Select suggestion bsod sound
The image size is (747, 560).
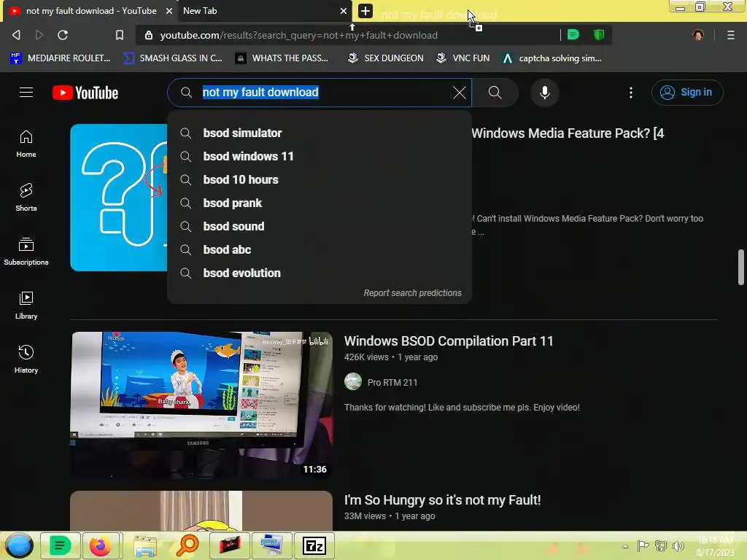(320, 226)
